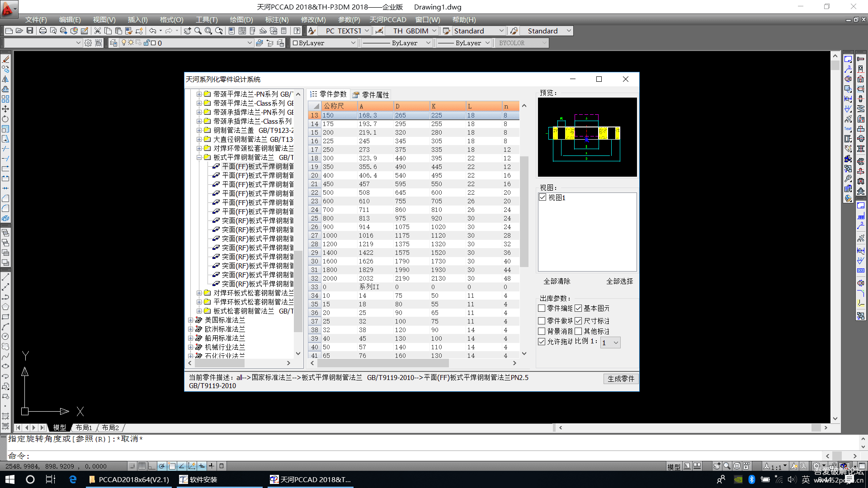Click the parts tree vertical scrollbar
The width and height of the screenshot is (868, 488).
[x=298, y=291]
